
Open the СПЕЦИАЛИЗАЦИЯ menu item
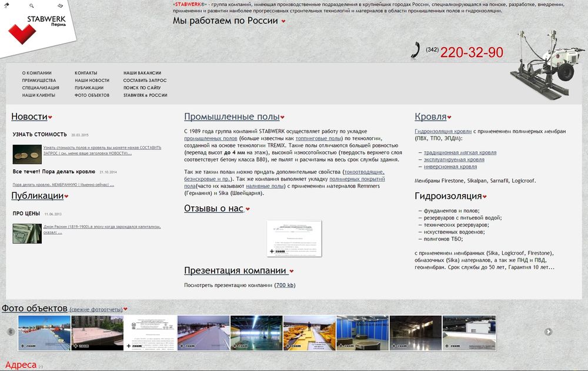tap(41, 88)
